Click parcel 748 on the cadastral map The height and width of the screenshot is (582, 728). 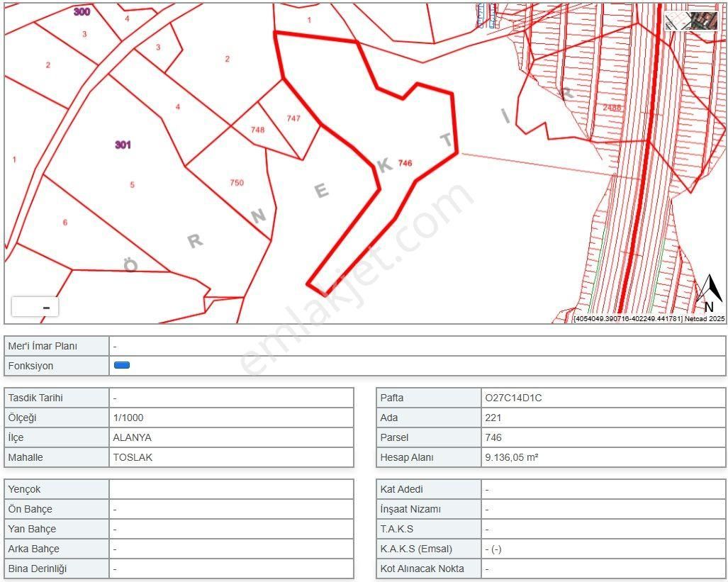(x=258, y=130)
